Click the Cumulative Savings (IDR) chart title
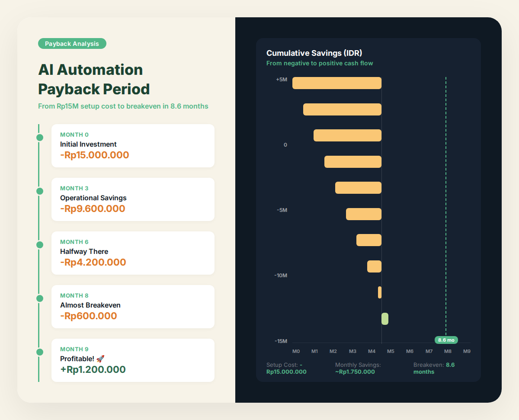The width and height of the screenshot is (519, 420). pos(314,53)
